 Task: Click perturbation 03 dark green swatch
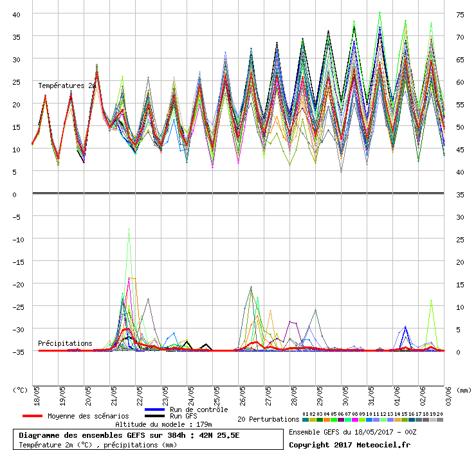(320, 420)
